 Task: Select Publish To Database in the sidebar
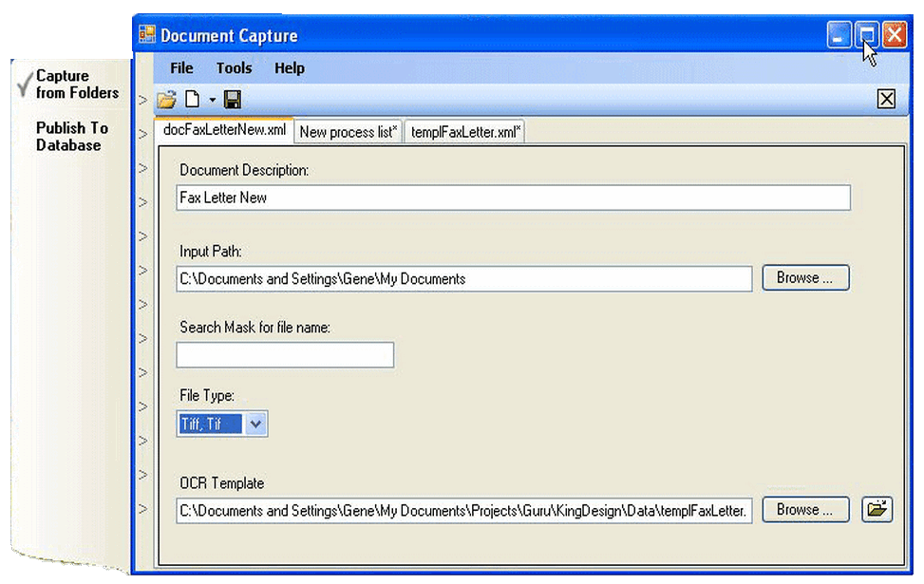click(x=72, y=137)
